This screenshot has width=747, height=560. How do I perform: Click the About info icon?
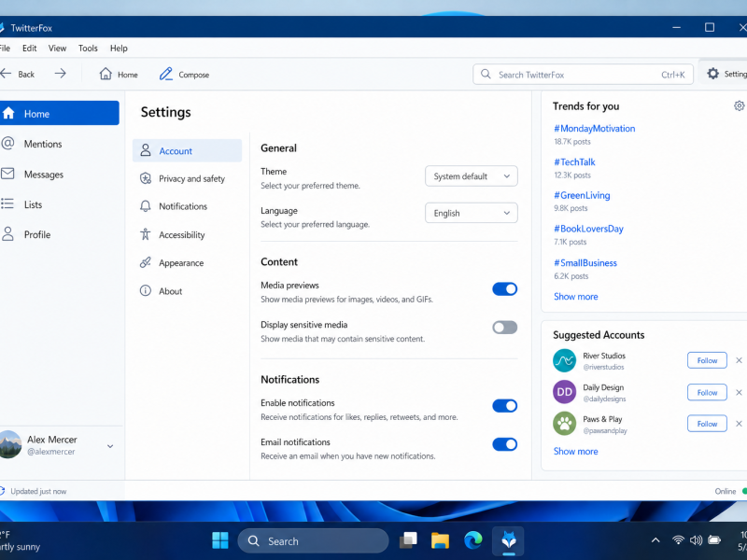[146, 290]
